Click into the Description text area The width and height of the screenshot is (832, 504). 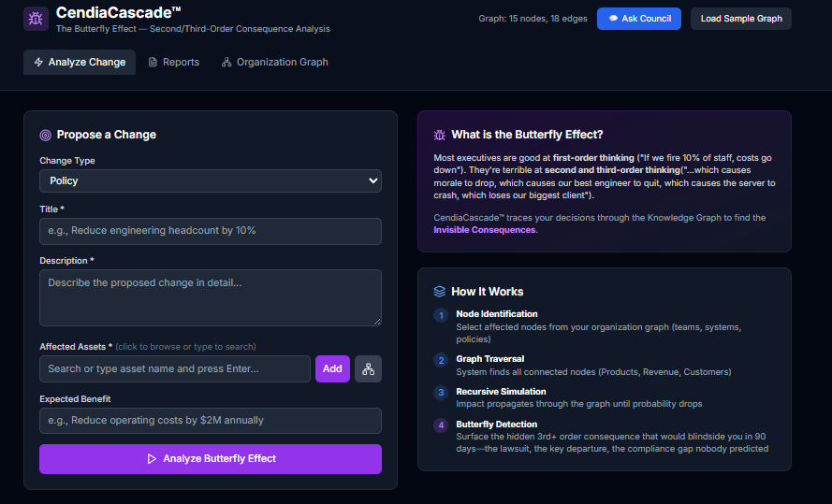[211, 297]
